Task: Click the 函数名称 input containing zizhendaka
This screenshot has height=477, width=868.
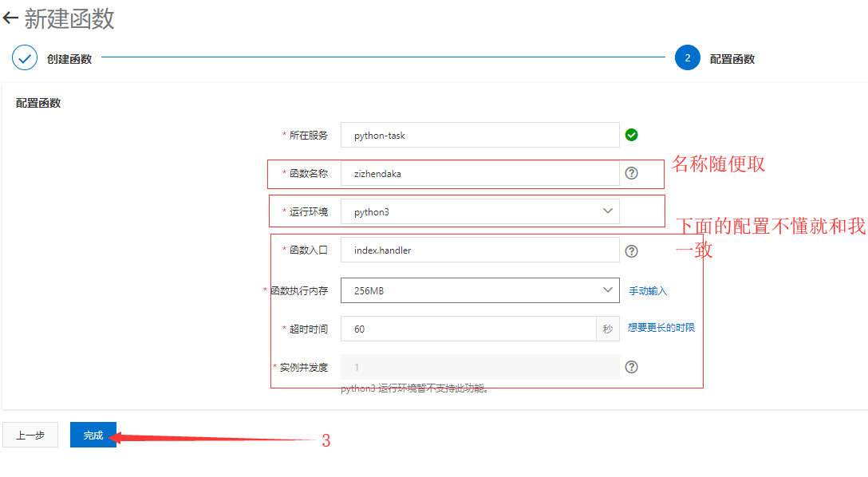Action: click(479, 173)
